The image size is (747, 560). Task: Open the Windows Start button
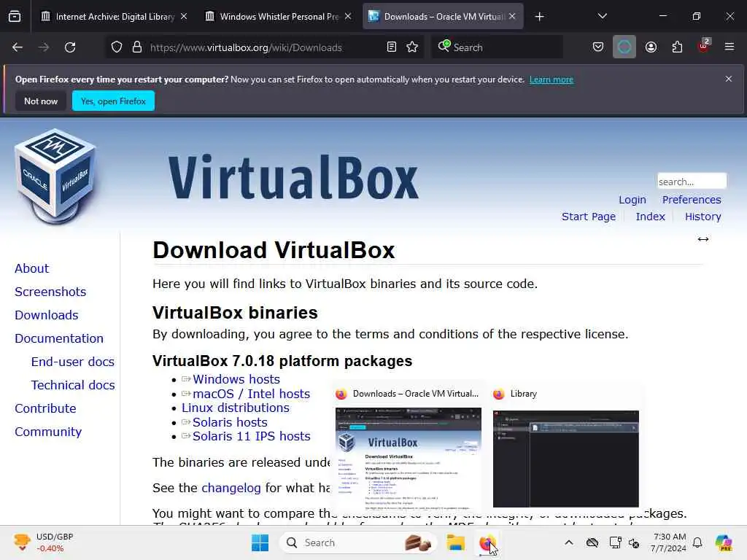coord(260,542)
